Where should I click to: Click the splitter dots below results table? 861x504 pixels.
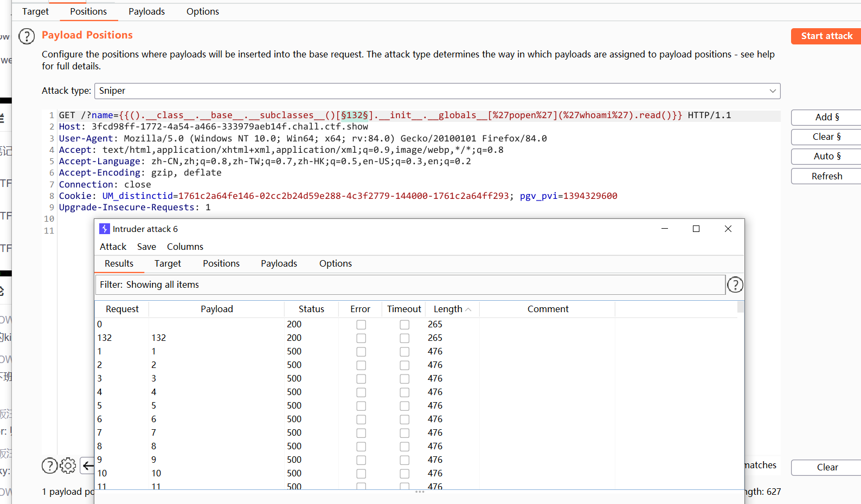coord(420,492)
